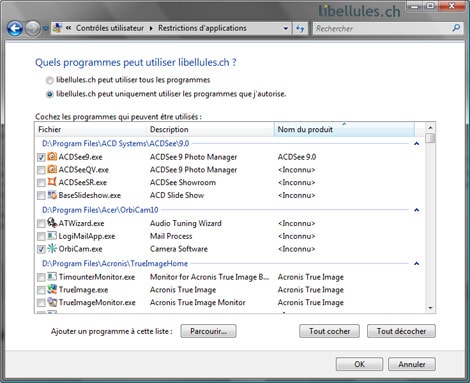Select 'ACDSee 9.0' product name cell

pos(297,157)
